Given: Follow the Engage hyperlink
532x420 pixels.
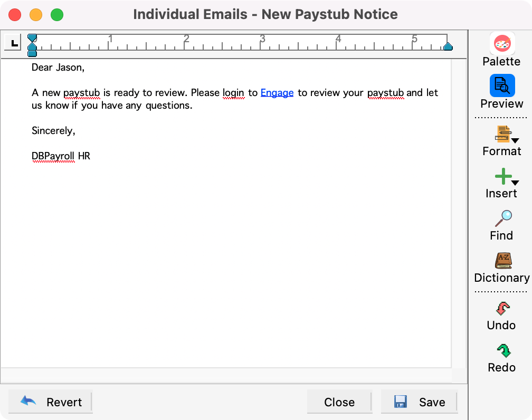Looking at the screenshot, I should (x=277, y=93).
